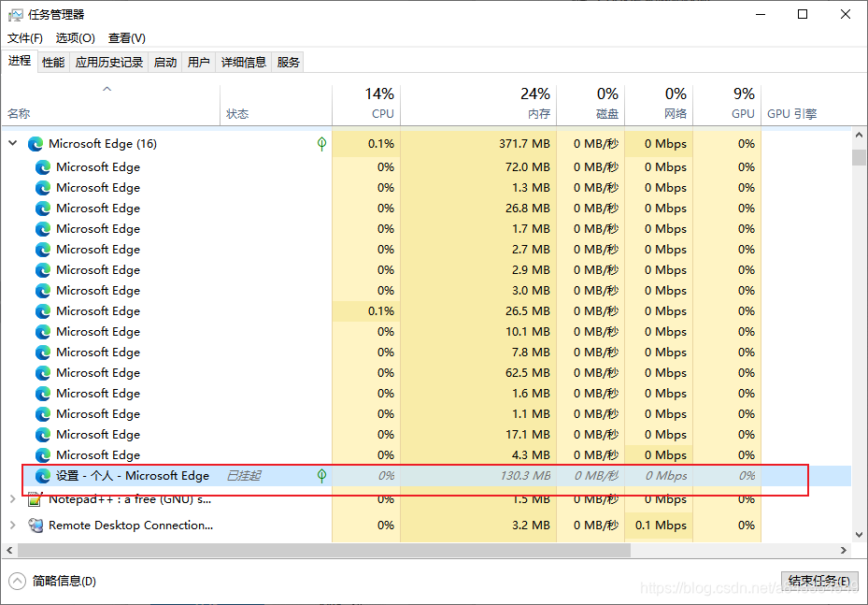Click the vertical scrollbar up arrow
The image size is (868, 605).
click(859, 136)
